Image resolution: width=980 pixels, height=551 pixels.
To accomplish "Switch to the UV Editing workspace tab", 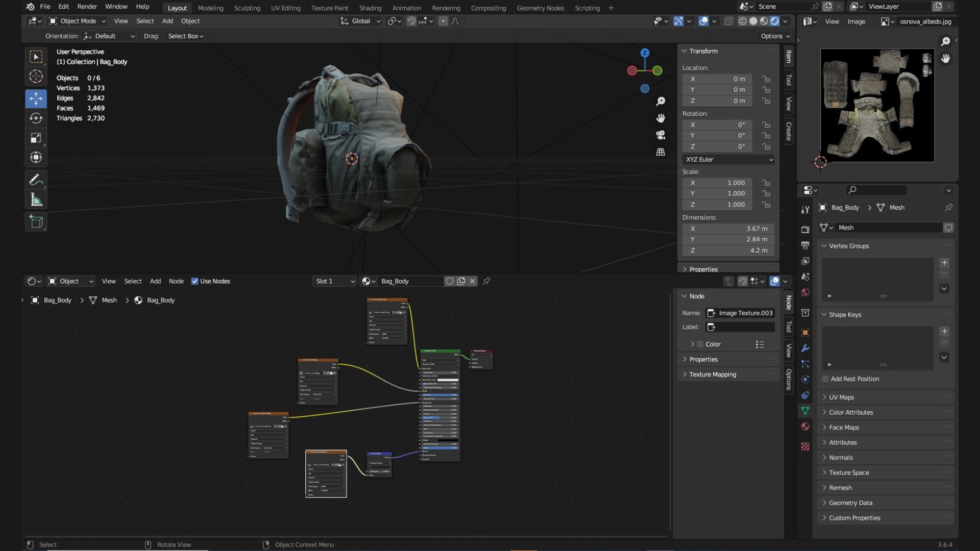I will (285, 8).
